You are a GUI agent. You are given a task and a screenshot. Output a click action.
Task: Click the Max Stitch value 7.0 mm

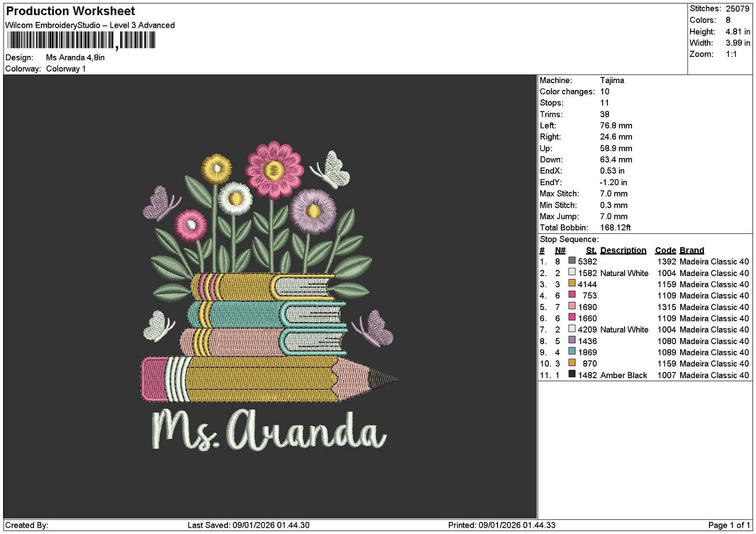click(614, 194)
